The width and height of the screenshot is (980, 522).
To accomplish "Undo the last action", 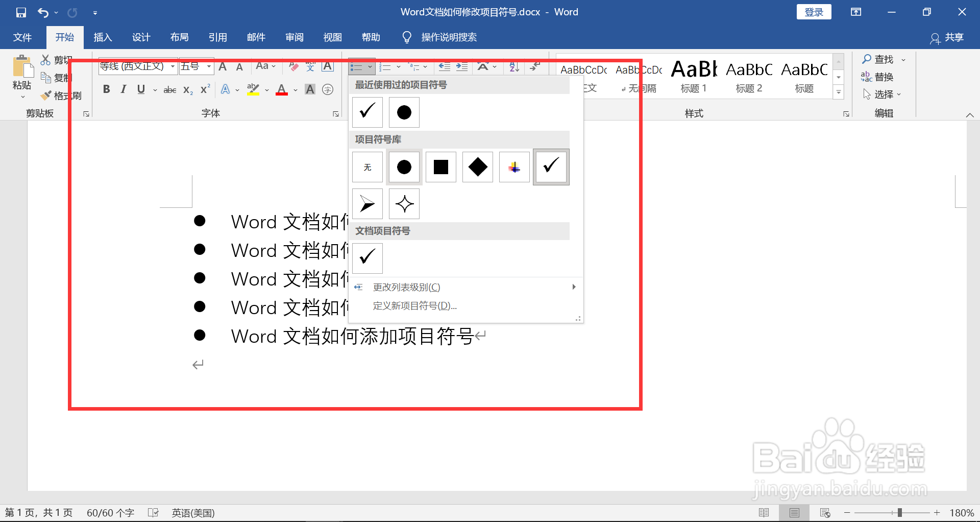I will click(43, 12).
